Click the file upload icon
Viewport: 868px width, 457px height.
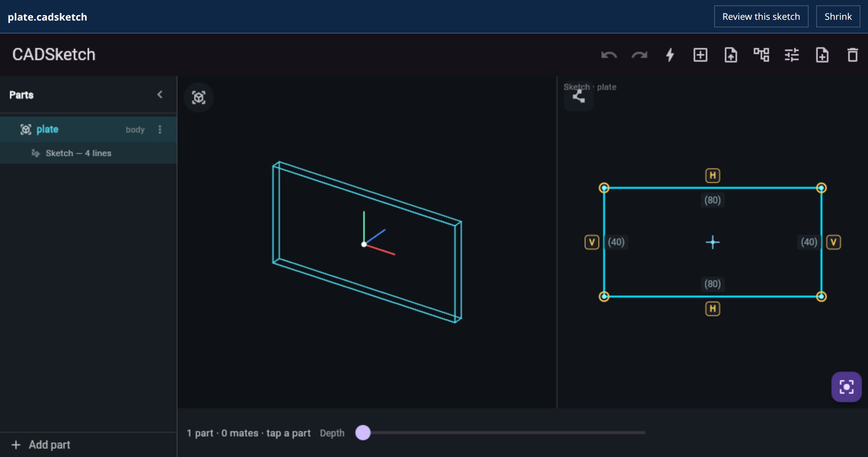point(731,55)
